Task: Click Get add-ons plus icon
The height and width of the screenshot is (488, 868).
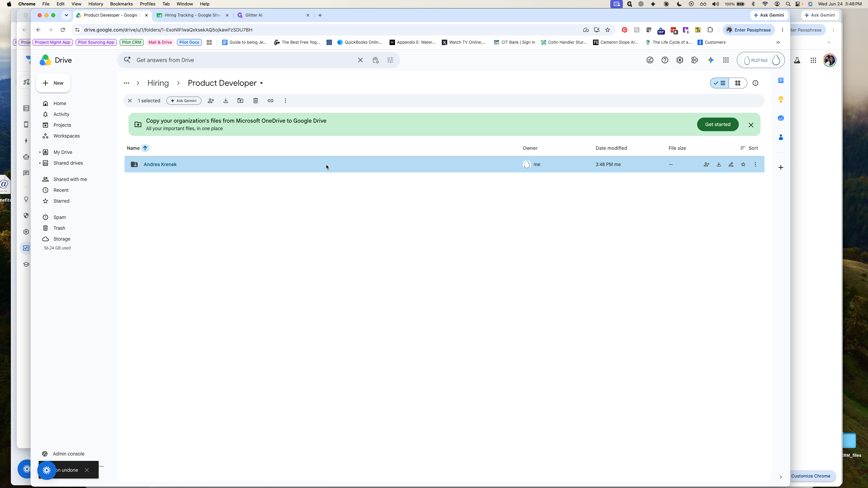Action: (781, 167)
